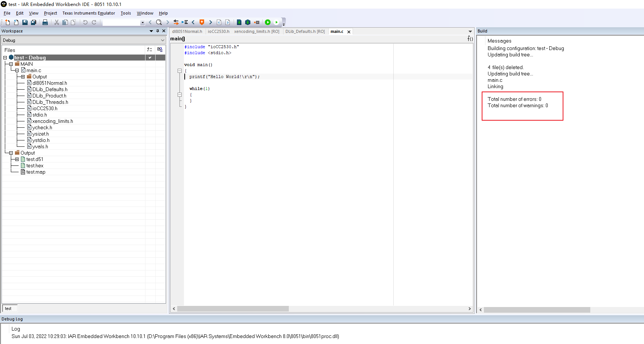Screen dimensions: 644x344
Task: Click the build status column header icon
Action: 160,50
